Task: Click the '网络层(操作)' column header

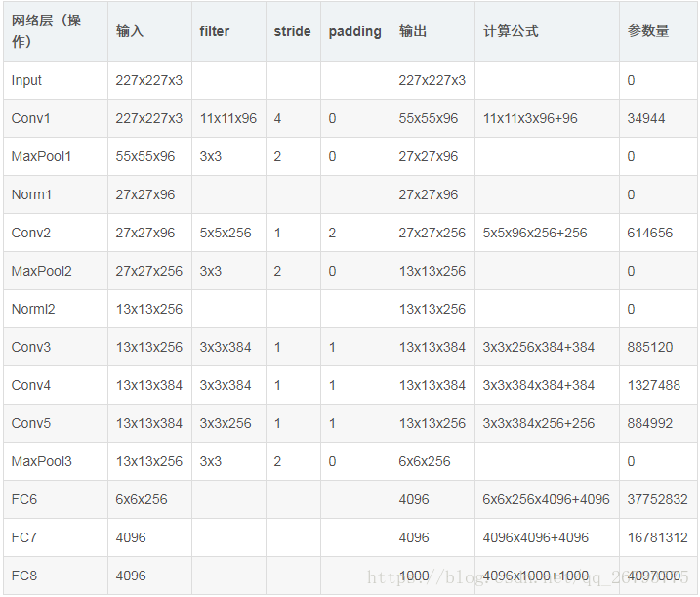Action: tap(46, 31)
